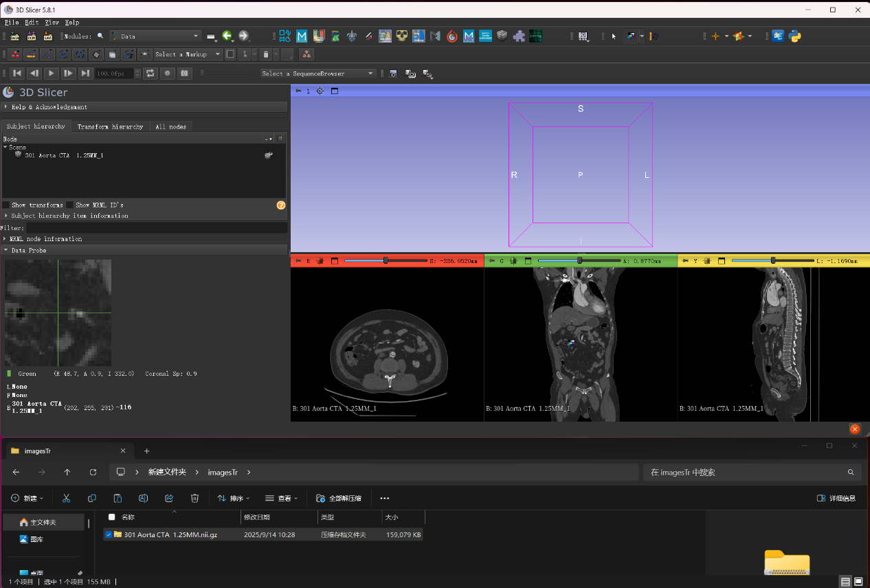This screenshot has width=870, height=588.
Task: Click the Explorer delete trash icon
Action: click(x=194, y=498)
